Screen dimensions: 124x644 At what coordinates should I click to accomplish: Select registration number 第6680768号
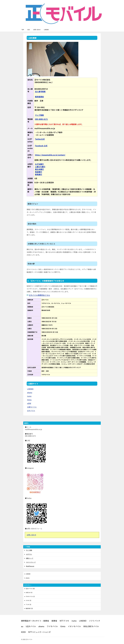tap(46, 310)
